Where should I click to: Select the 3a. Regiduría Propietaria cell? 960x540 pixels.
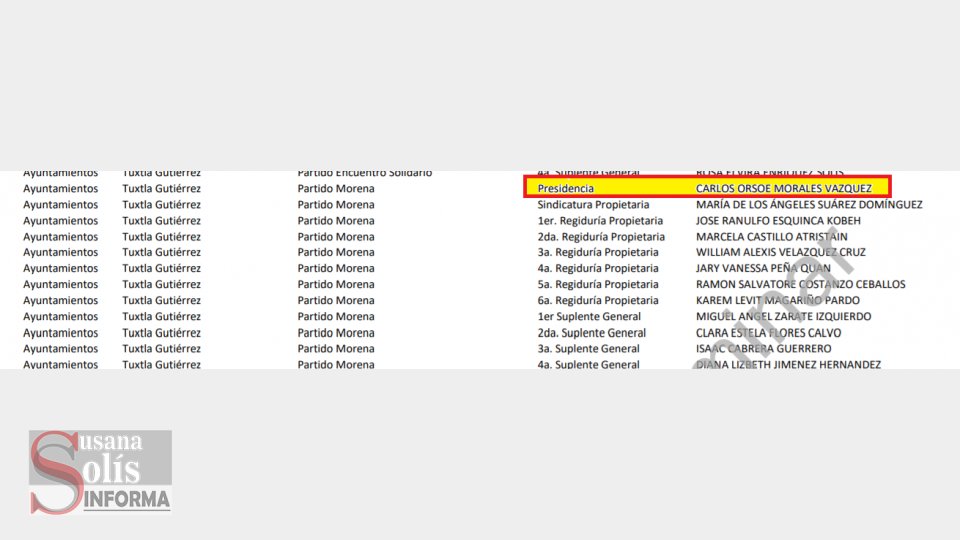[x=598, y=253]
